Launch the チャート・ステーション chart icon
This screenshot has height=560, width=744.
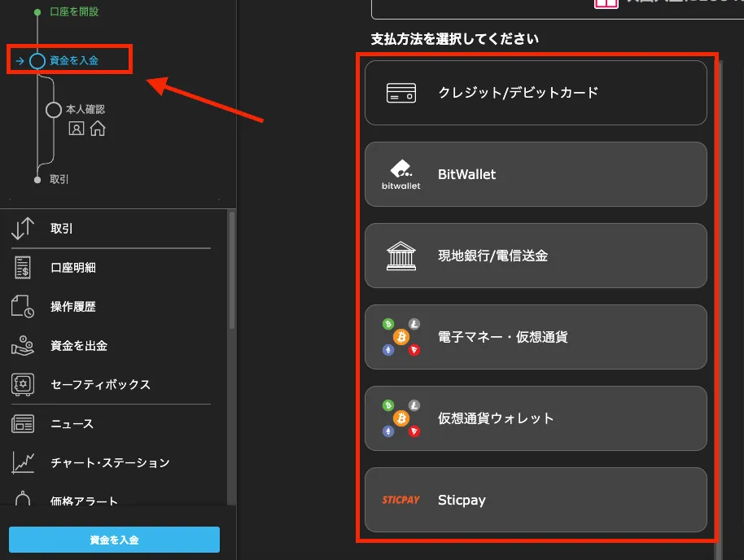24,462
